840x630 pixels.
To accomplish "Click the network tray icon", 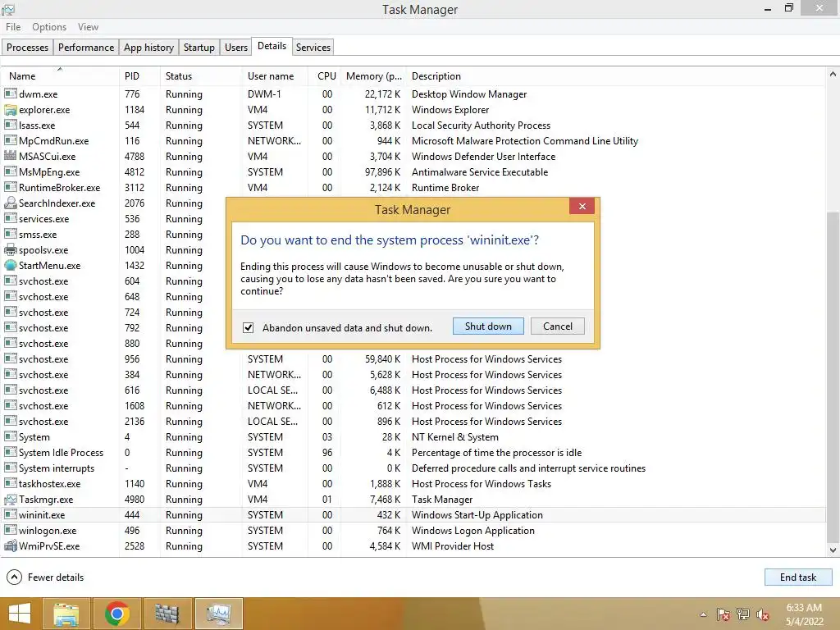I will click(743, 614).
